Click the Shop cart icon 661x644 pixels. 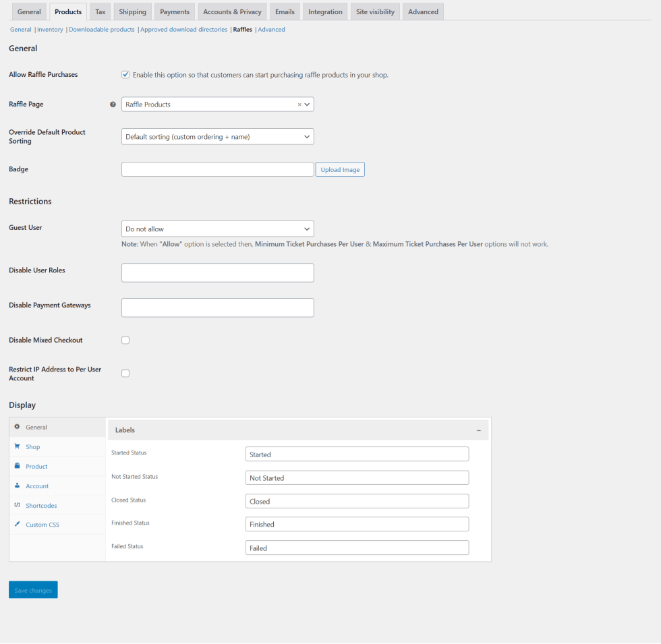point(17,446)
